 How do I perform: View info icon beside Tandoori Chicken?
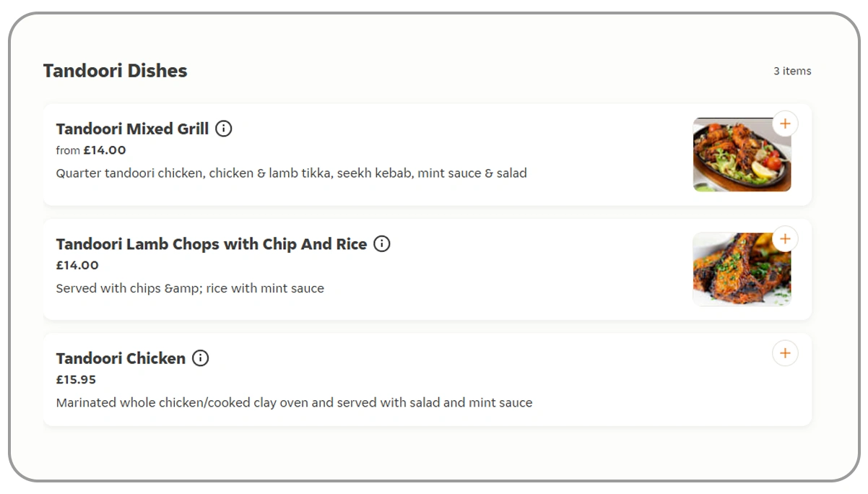click(201, 358)
